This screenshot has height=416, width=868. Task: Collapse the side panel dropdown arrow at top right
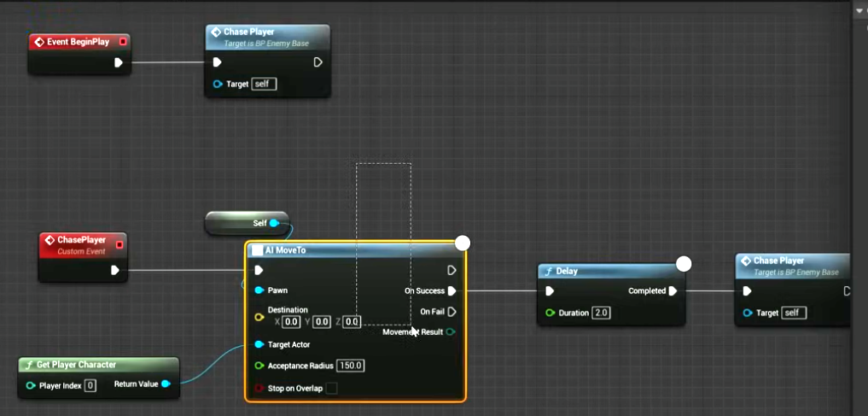pos(859,10)
